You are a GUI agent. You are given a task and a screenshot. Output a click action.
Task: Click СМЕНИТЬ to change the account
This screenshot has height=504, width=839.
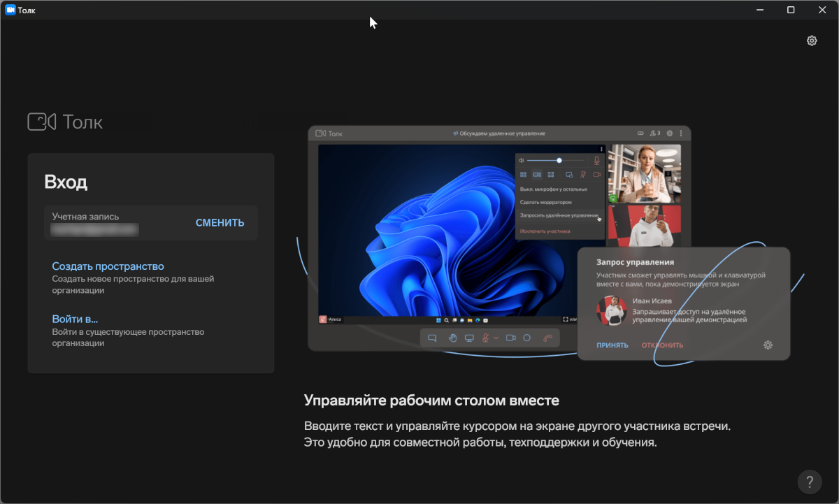220,223
